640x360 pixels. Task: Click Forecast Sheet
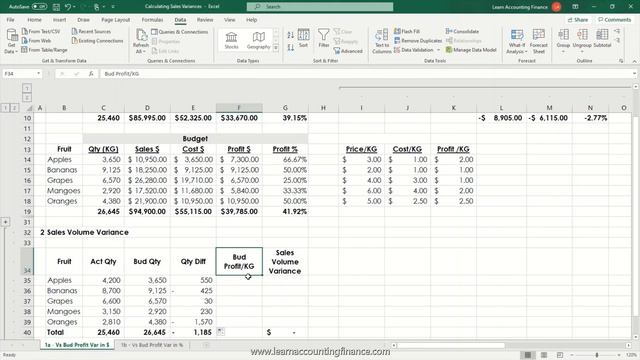[x=539, y=41]
